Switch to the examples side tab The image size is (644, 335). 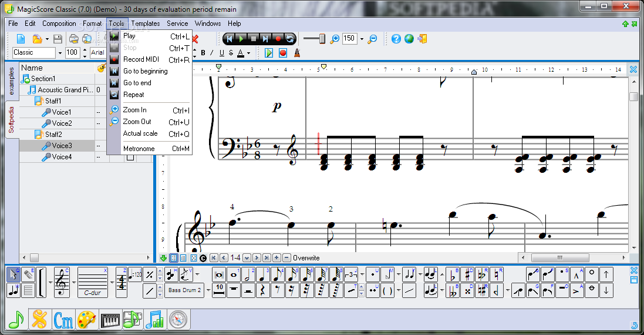click(12, 81)
